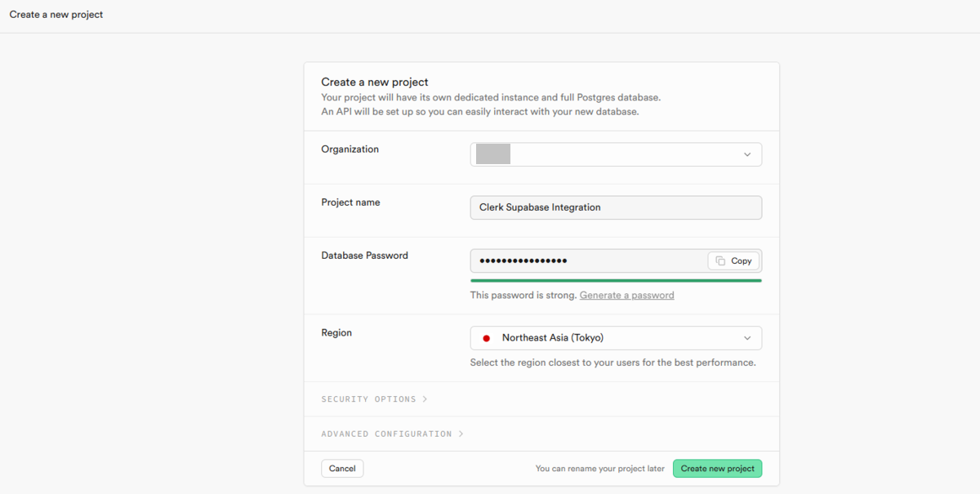Click the Create new project button
Viewport: 980px width, 494px height.
717,469
